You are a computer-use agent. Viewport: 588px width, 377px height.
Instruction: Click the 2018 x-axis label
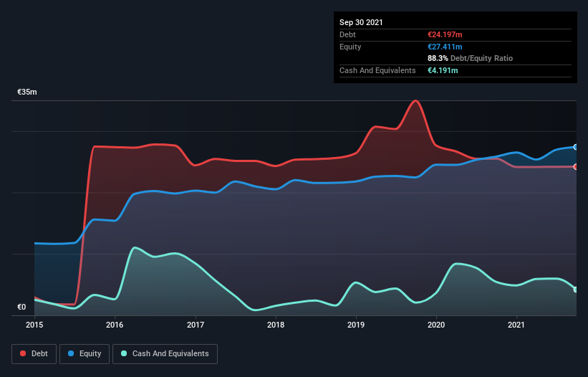pos(276,325)
